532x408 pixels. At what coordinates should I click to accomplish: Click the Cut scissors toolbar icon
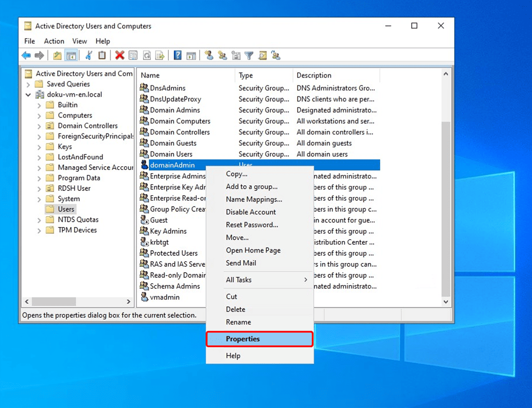89,56
